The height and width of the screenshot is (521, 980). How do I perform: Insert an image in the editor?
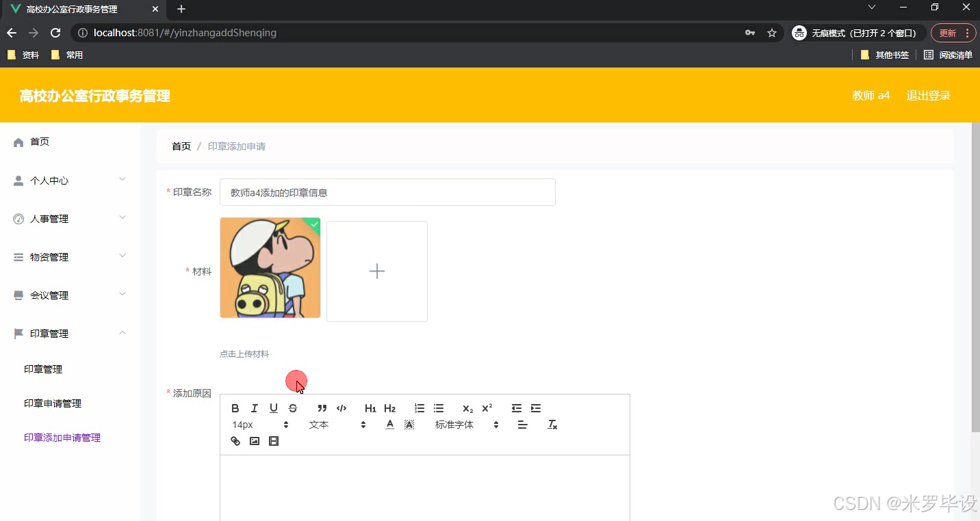coord(255,441)
